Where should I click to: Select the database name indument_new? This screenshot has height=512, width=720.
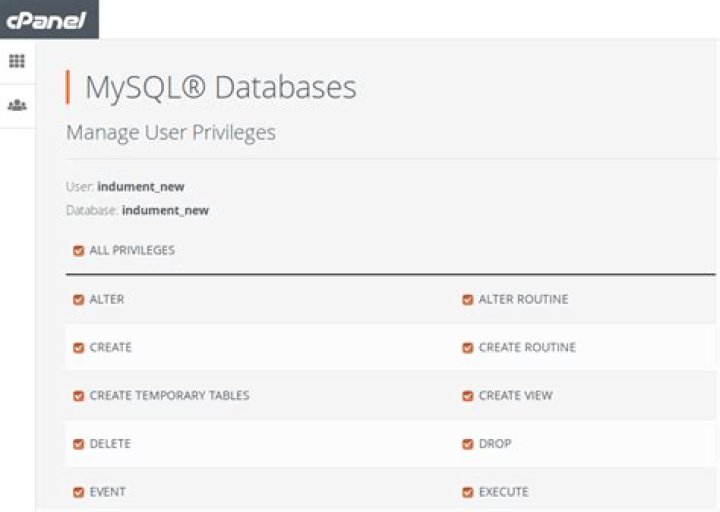tap(165, 210)
